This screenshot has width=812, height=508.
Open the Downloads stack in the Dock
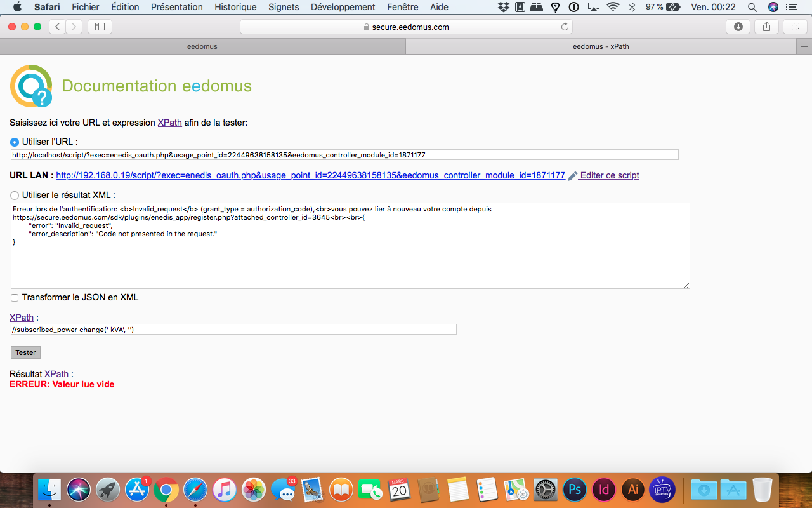pyautogui.click(x=704, y=490)
